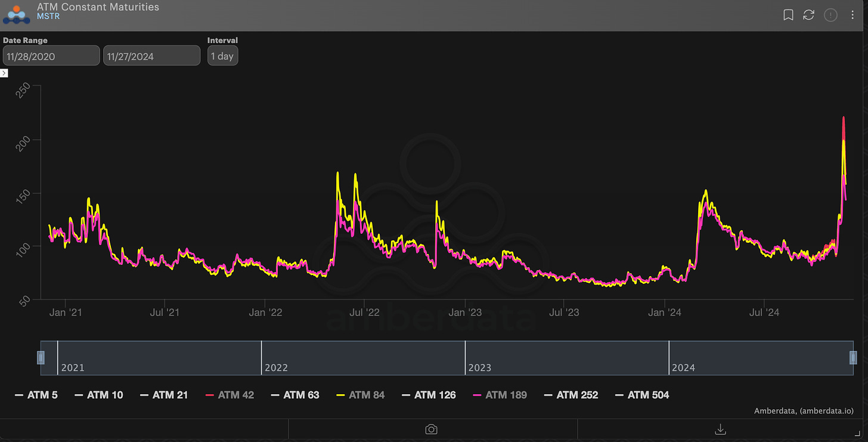Expand the side panel arrow

4,73
